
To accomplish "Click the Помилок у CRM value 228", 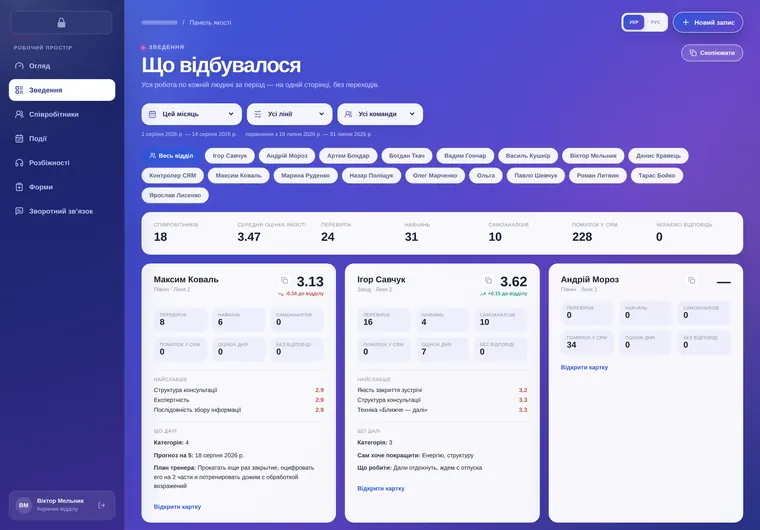I will (582, 237).
